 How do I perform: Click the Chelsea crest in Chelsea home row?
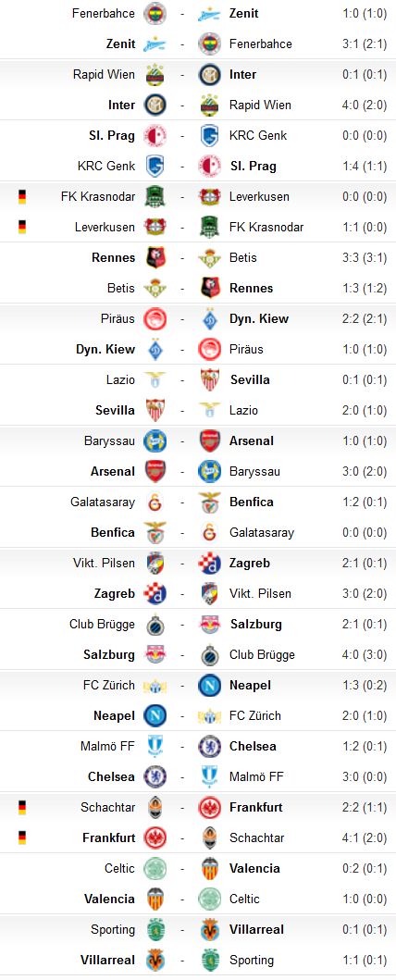[x=155, y=777]
